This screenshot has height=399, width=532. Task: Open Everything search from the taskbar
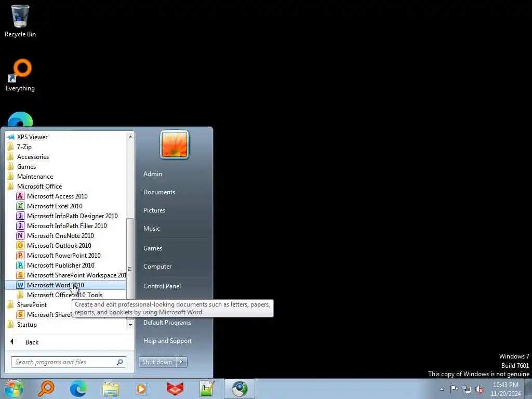click(46, 389)
